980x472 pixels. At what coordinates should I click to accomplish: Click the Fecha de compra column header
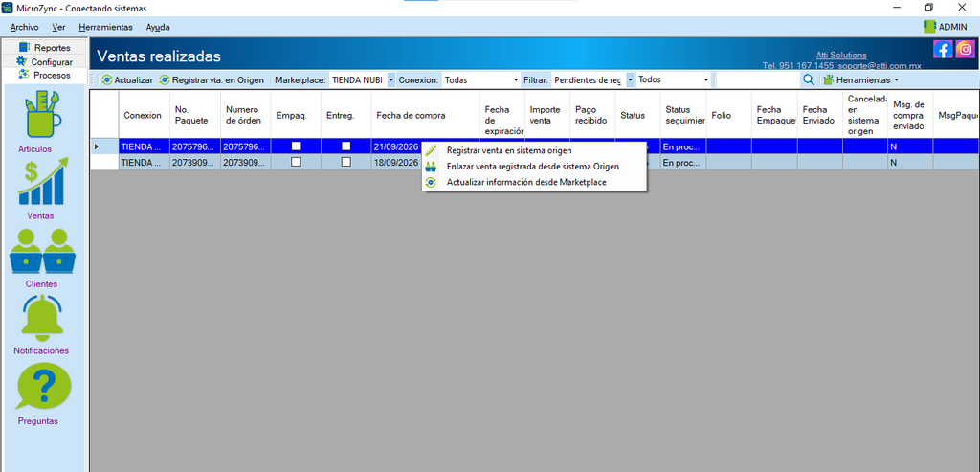(x=425, y=115)
